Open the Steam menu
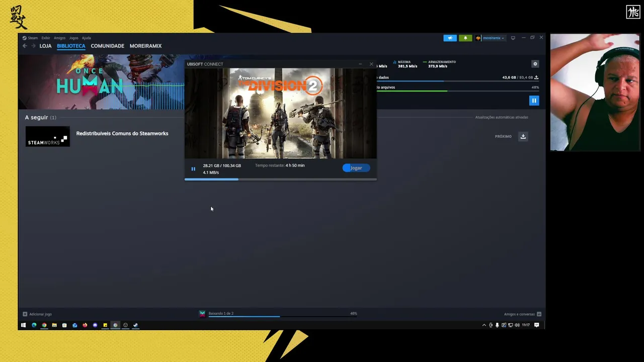Image resolution: width=644 pixels, height=362 pixels. [x=30, y=38]
